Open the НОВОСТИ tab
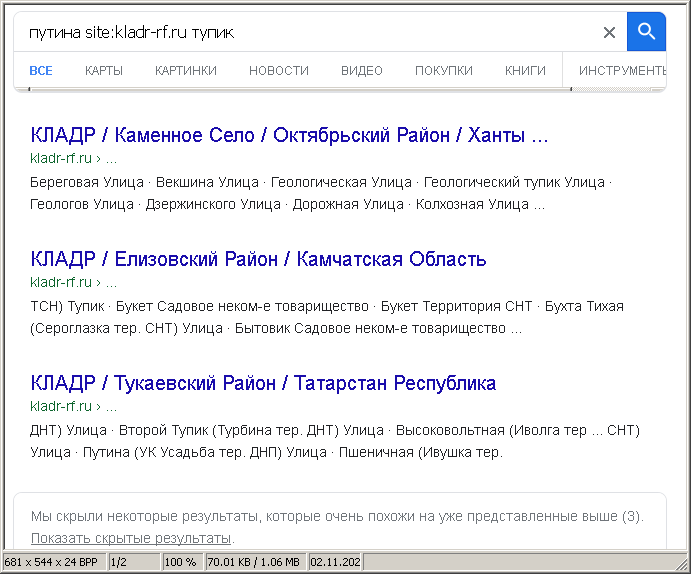The image size is (691, 574). [279, 70]
